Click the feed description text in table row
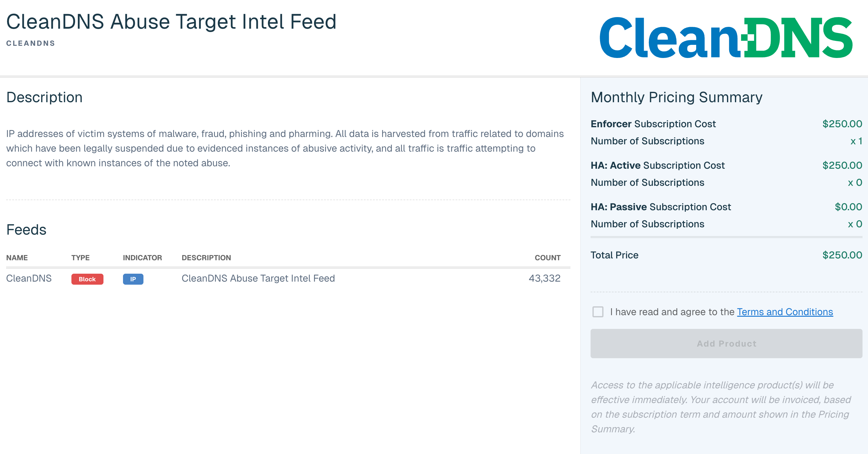This screenshot has width=868, height=454. pos(258,278)
